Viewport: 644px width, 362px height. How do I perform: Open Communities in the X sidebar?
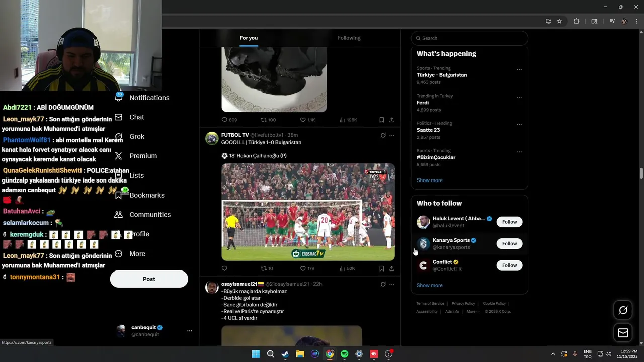(x=150, y=215)
